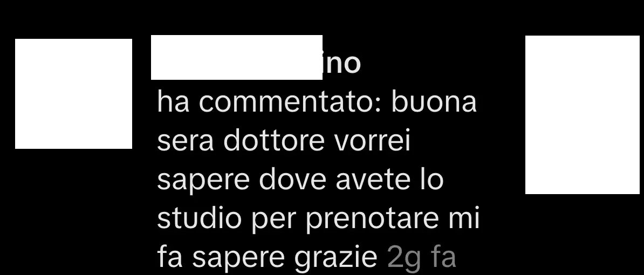Click the word "dove" in the comment

click(292, 181)
